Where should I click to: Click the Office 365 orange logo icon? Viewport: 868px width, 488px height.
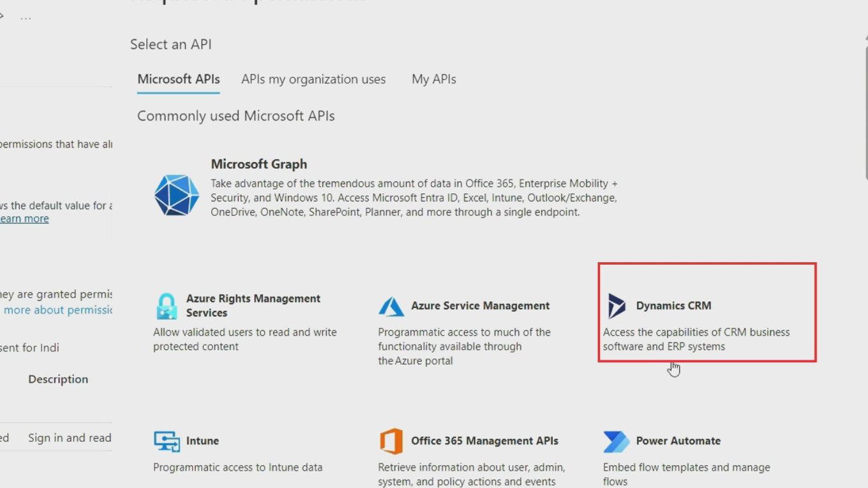[391, 441]
